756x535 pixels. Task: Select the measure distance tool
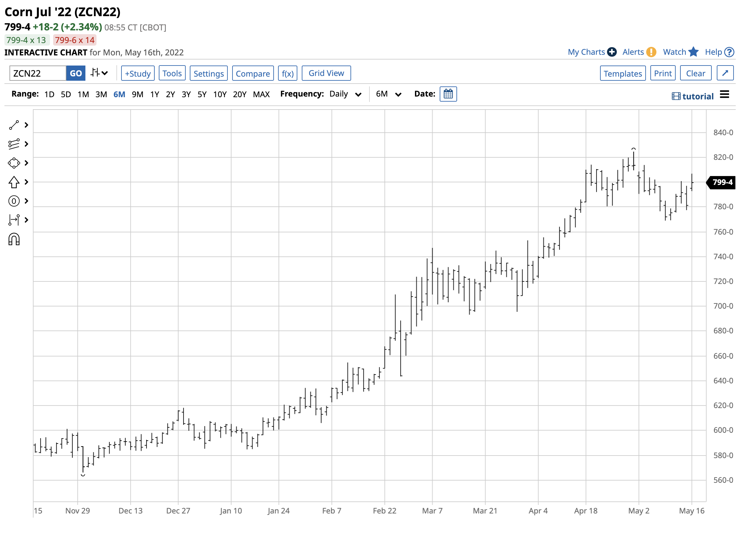pyautogui.click(x=14, y=220)
